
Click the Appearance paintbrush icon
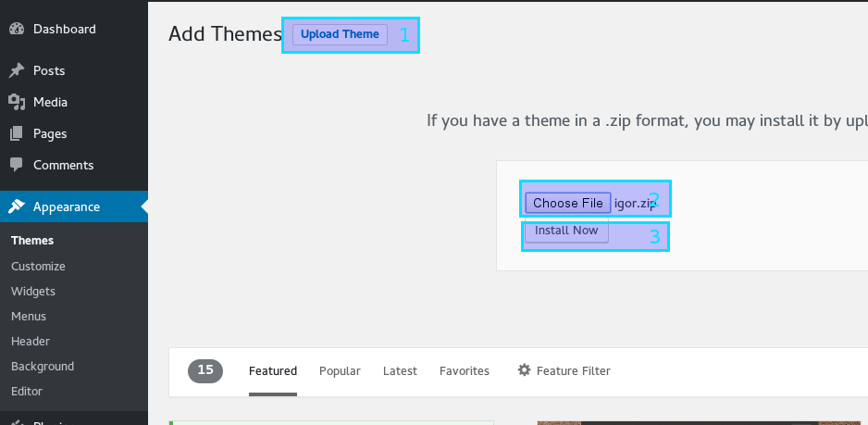pyautogui.click(x=17, y=206)
